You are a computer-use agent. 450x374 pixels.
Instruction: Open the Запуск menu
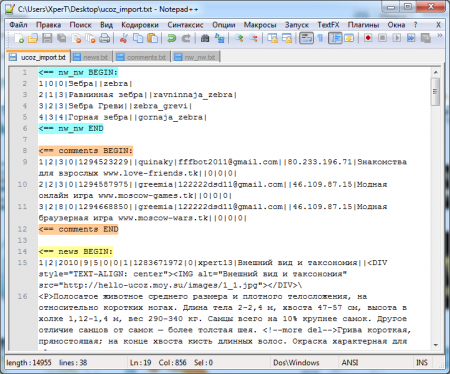click(297, 25)
